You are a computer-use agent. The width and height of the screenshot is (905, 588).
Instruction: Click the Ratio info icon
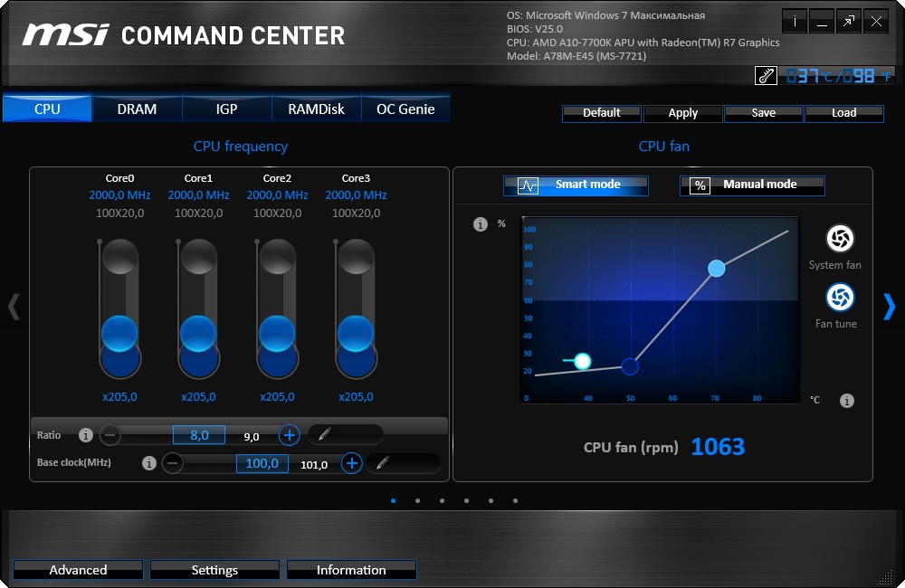click(x=85, y=435)
